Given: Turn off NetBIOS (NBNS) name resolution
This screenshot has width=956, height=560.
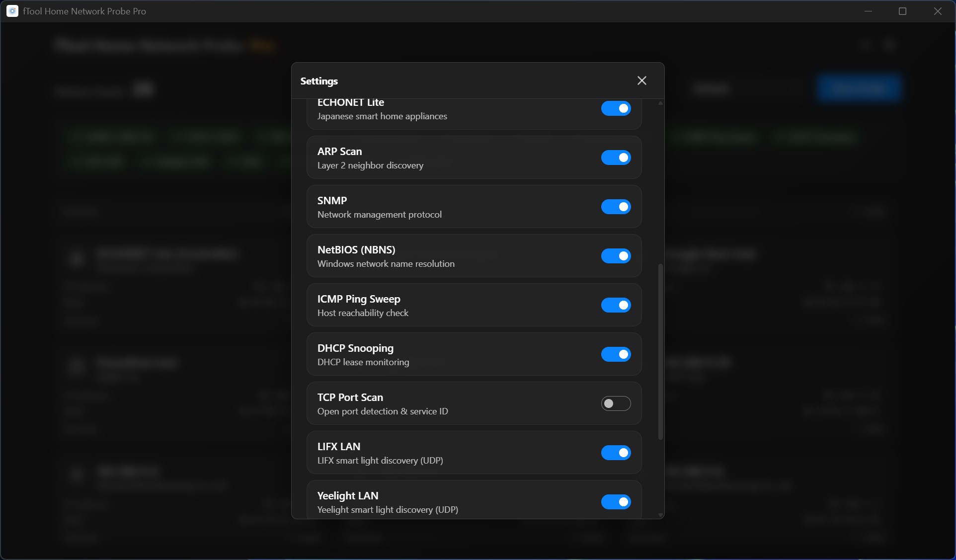Looking at the screenshot, I should pos(616,256).
